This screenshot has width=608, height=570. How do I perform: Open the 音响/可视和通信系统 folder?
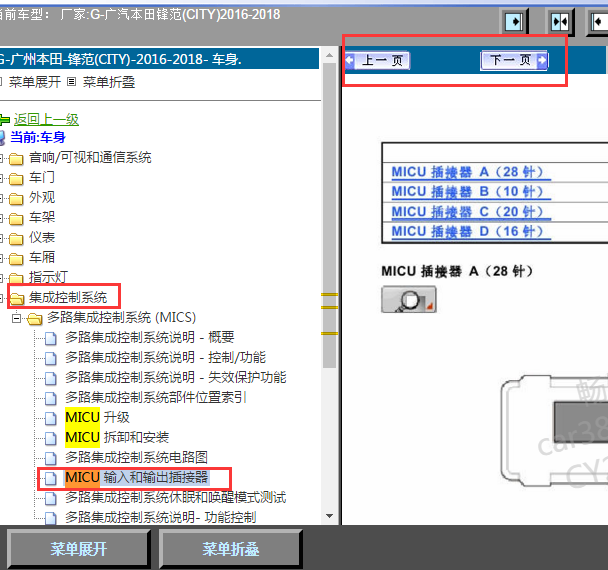point(90,157)
